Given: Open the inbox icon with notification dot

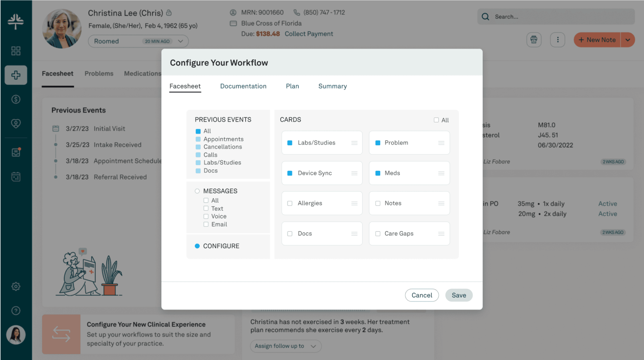Looking at the screenshot, I should click(x=16, y=152).
